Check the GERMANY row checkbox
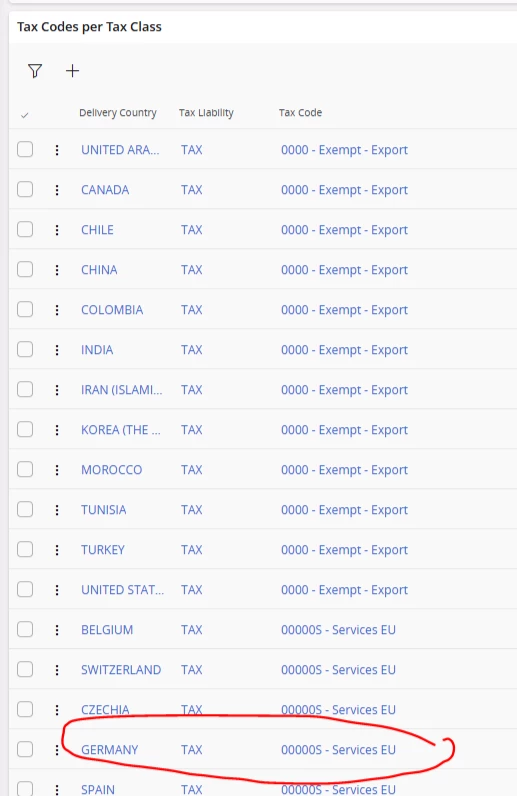 tap(25, 749)
